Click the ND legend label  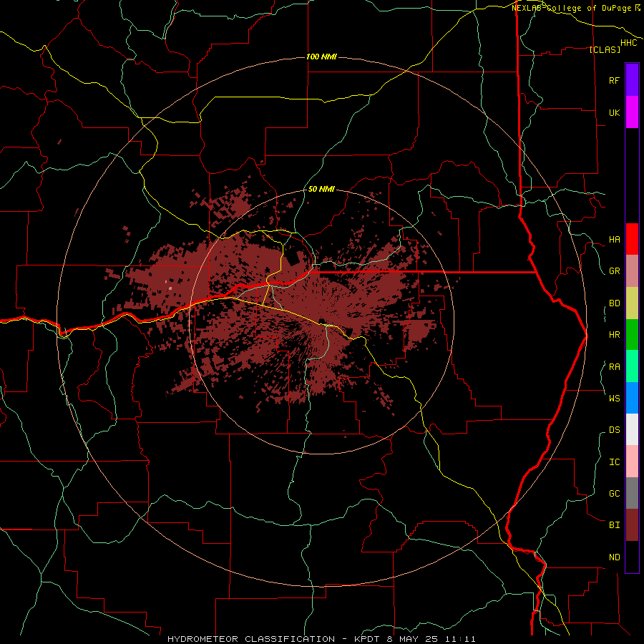coord(614,557)
